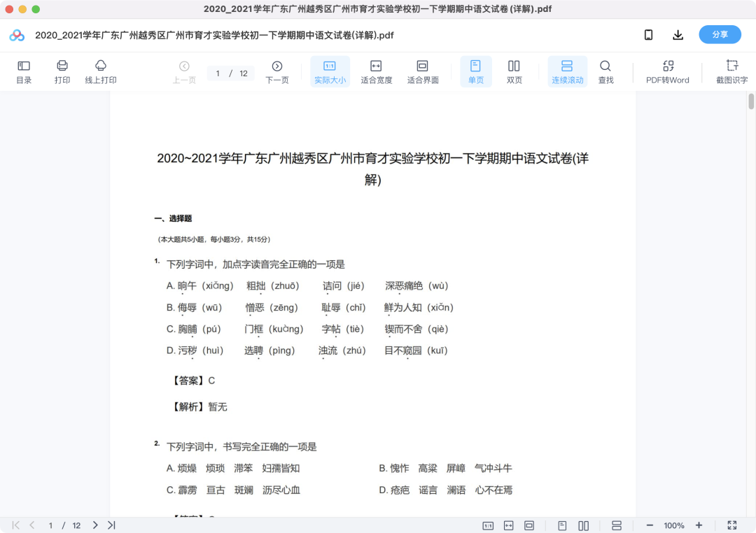Click option D. 疮疤 谣言 澜语
Image resolution: width=756 pixels, height=533 pixels.
pyautogui.click(x=445, y=490)
